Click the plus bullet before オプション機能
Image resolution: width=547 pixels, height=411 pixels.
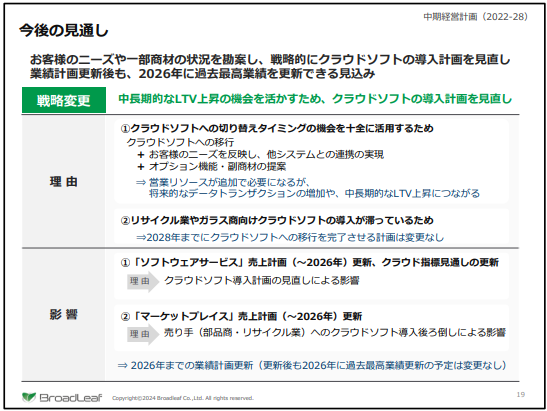coord(141,167)
